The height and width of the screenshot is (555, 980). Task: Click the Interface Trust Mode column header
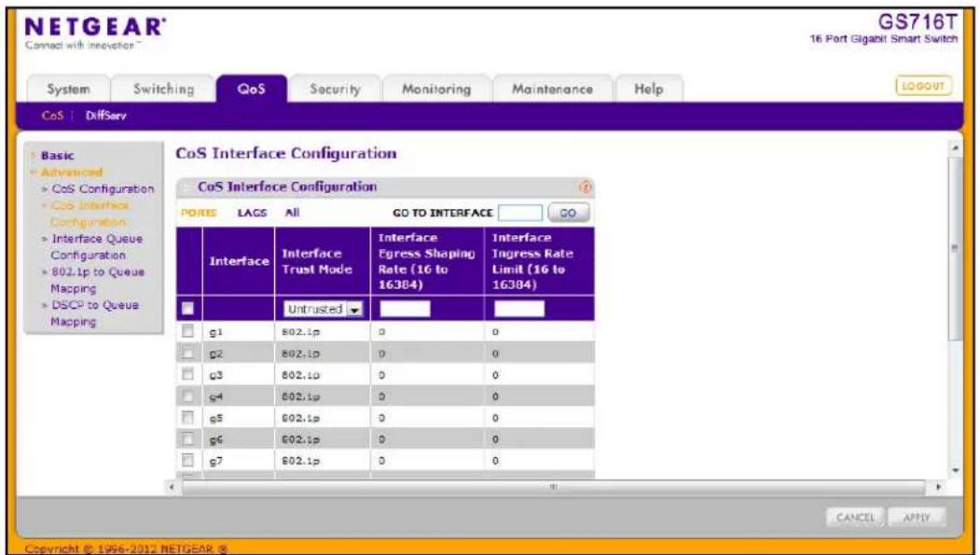point(323,261)
